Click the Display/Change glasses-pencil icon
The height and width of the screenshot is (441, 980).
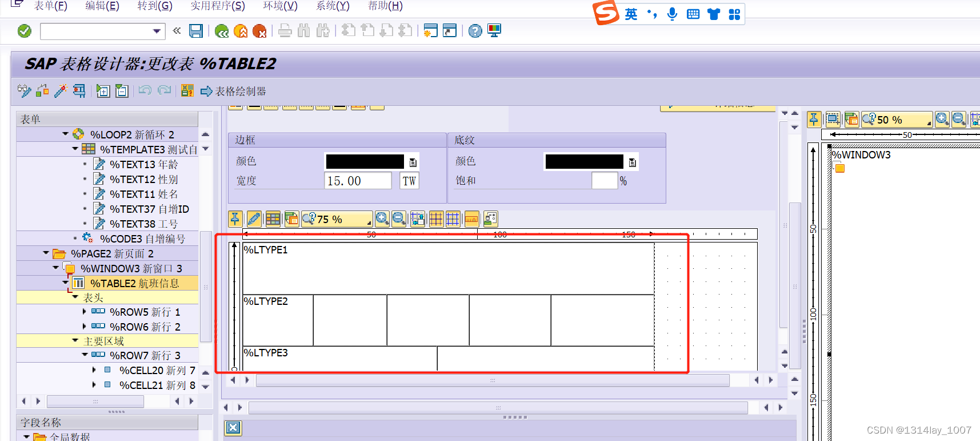click(x=24, y=90)
